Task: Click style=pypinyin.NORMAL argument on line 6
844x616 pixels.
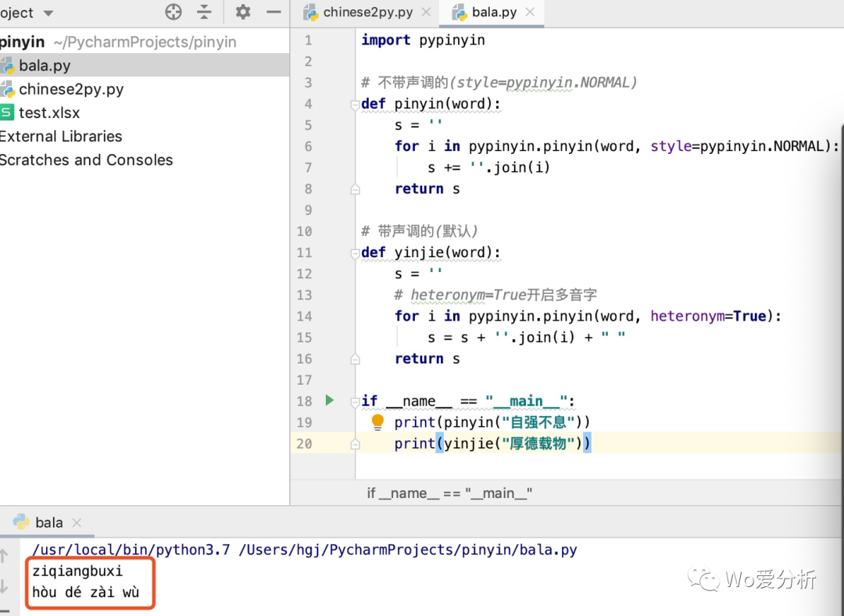Action: pyautogui.click(x=737, y=146)
